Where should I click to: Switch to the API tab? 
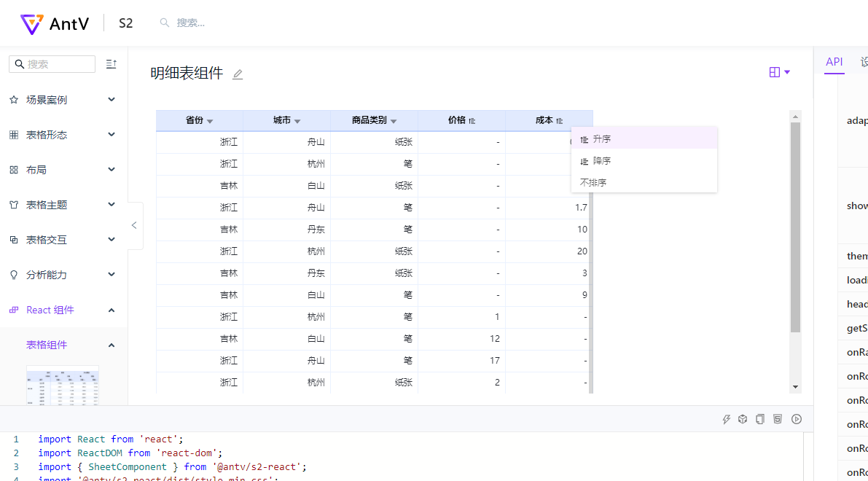click(x=834, y=62)
